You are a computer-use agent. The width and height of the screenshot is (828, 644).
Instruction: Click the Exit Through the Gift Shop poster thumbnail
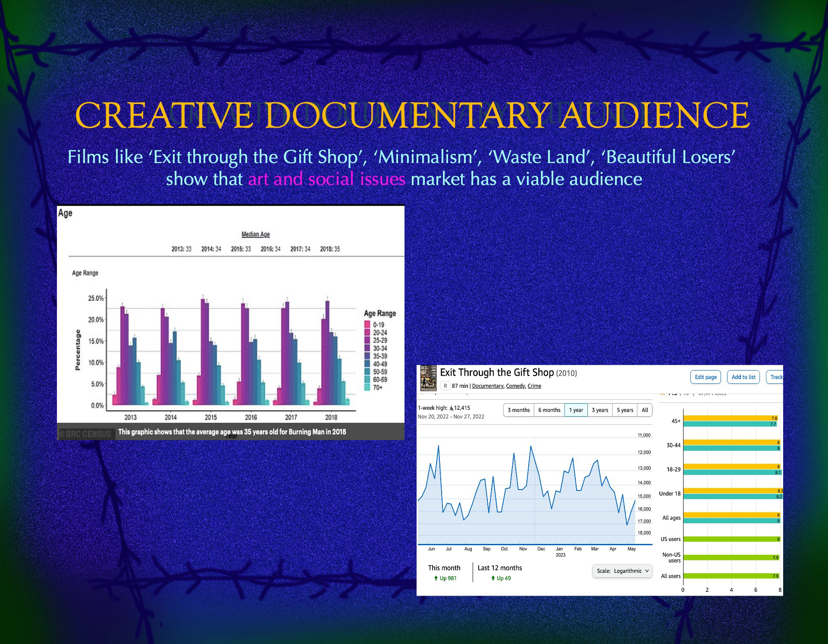[x=428, y=378]
